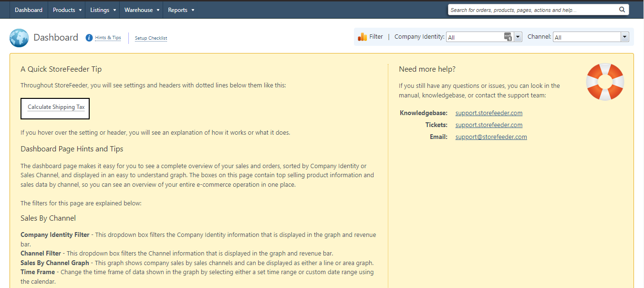Click the 'Dashboard Page Hints and Tips' heading
This screenshot has height=288, width=644.
pyautogui.click(x=72, y=149)
